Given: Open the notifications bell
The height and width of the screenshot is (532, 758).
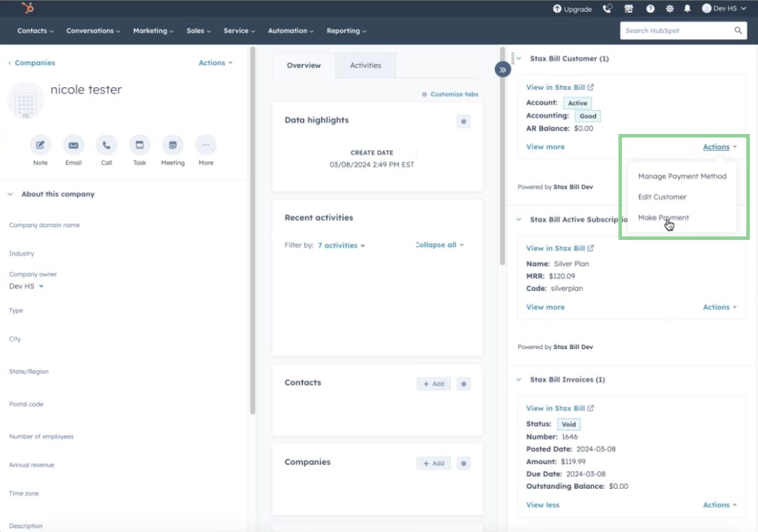Looking at the screenshot, I should pos(687,8).
